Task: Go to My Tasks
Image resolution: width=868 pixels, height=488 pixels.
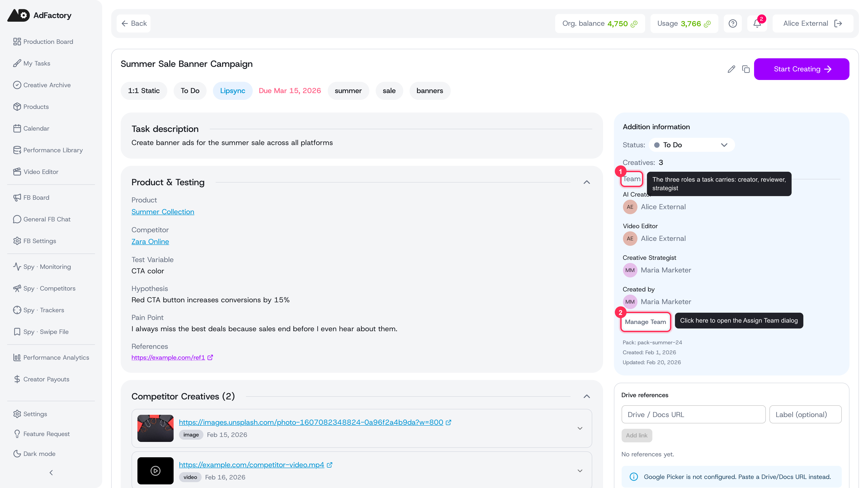Action: point(32,63)
